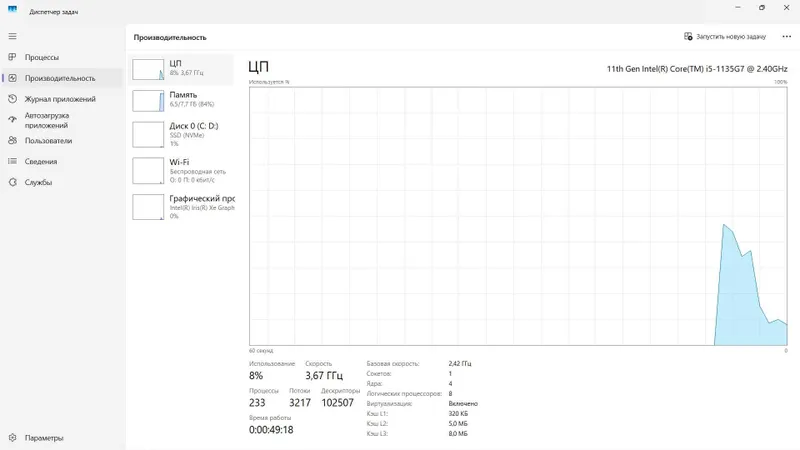Viewport: 800px width, 450px height.
Task: Open the Сведения page
Action: click(x=61, y=161)
